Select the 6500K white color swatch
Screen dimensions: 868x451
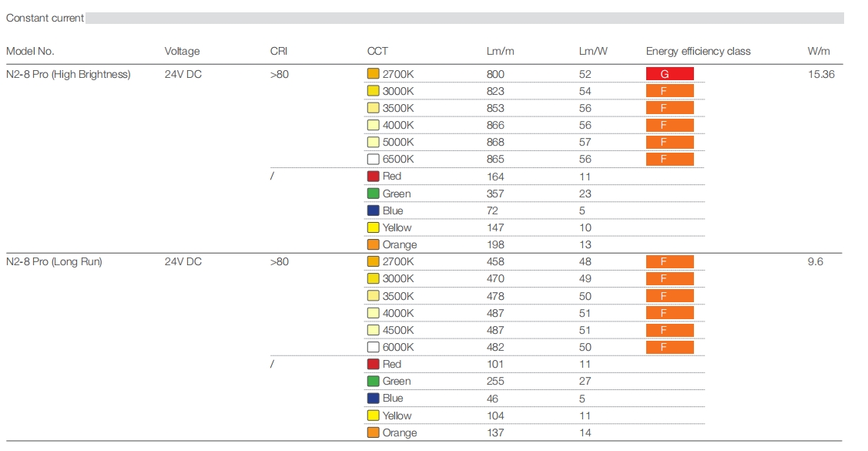pos(374,159)
